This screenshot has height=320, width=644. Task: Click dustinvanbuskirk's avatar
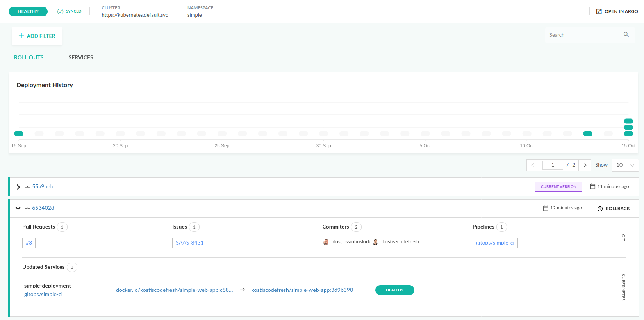click(x=326, y=242)
